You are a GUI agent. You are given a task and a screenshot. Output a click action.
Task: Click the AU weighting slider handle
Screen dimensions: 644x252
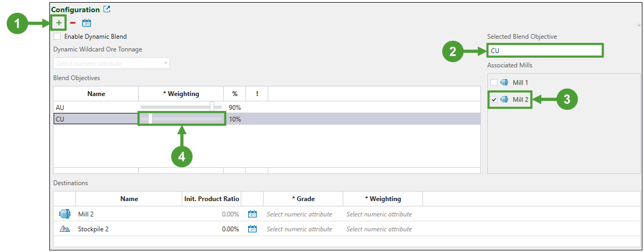coord(213,107)
